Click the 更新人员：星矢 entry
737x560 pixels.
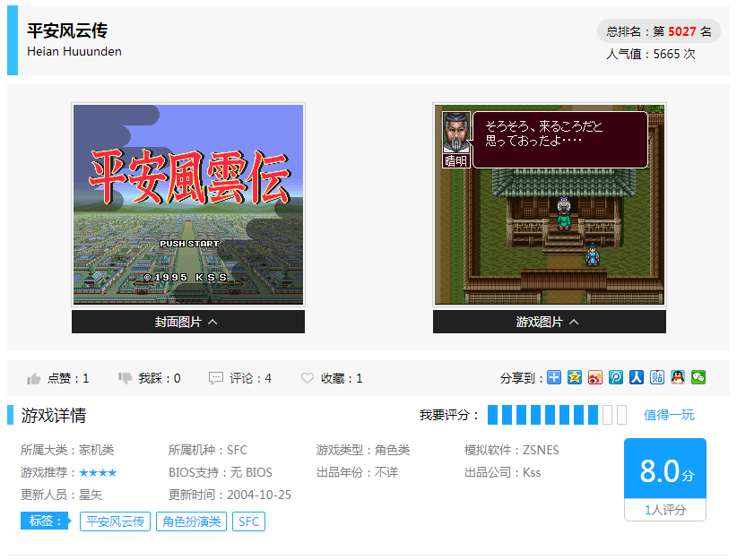61,495
